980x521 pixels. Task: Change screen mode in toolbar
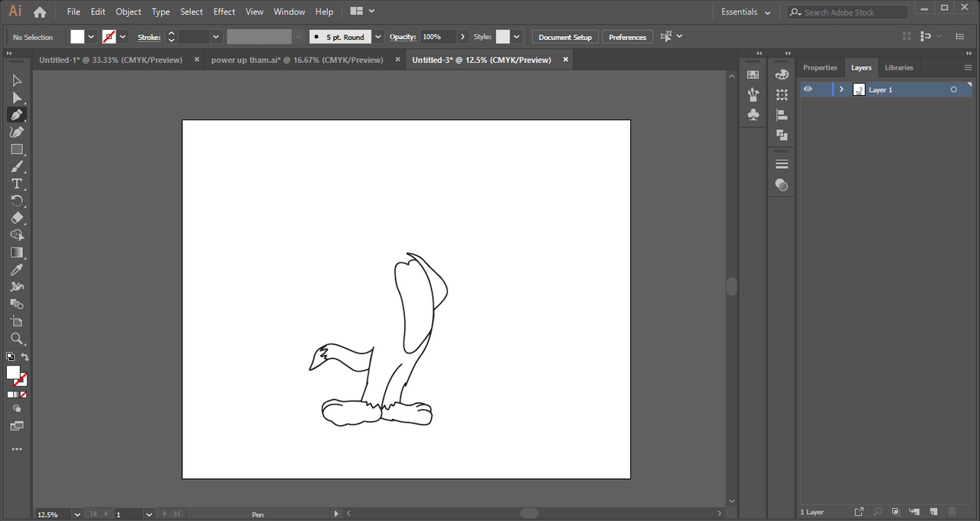click(17, 426)
